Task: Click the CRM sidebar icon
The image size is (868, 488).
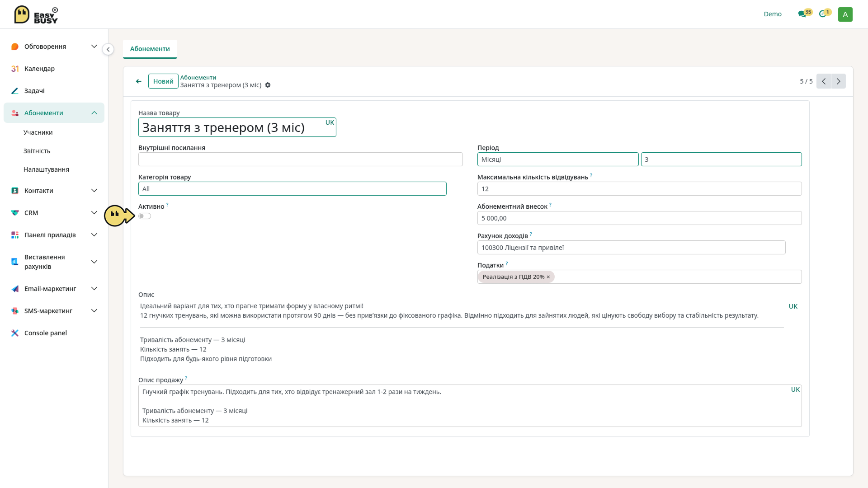Action: tap(15, 213)
